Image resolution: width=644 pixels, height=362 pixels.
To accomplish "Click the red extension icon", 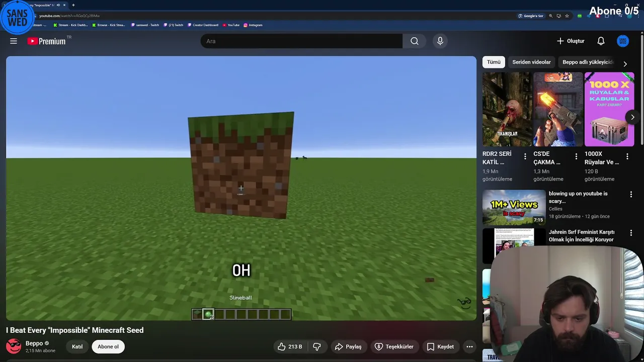I will click(598, 16).
